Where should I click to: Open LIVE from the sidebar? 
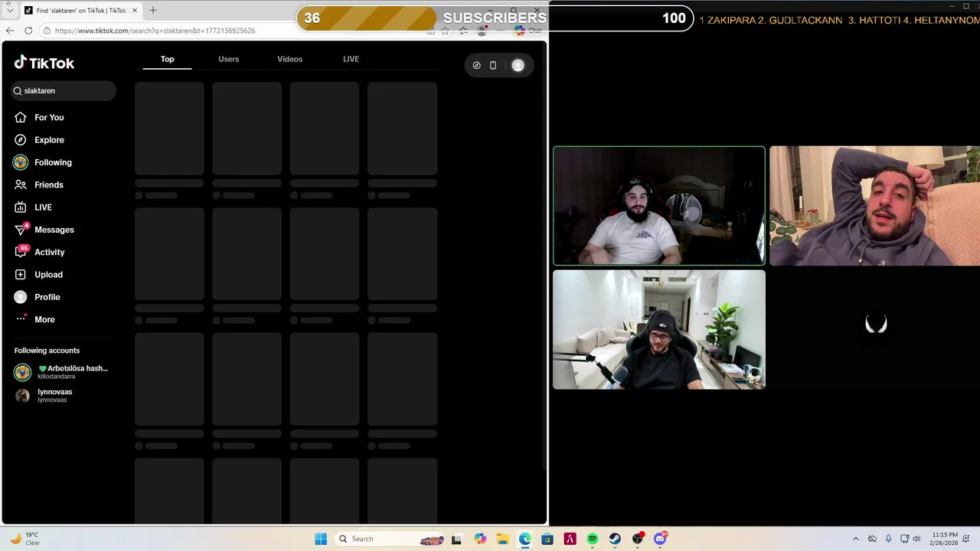click(x=33, y=207)
